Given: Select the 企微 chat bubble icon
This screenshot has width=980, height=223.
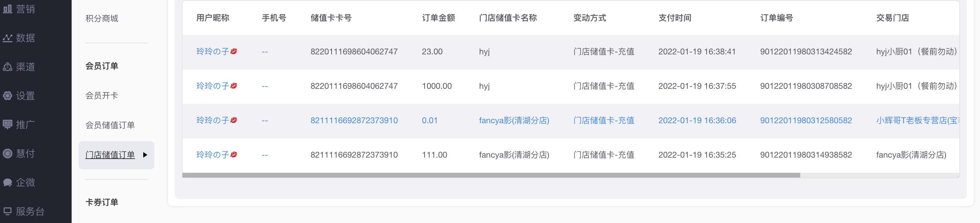Looking at the screenshot, I should click(8, 182).
